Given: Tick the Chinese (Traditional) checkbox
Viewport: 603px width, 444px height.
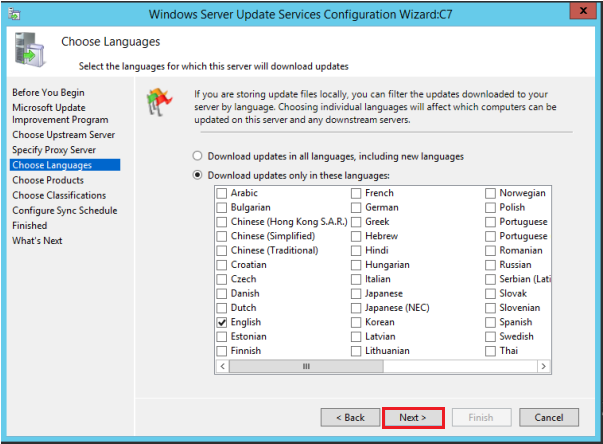Looking at the screenshot, I should pyautogui.click(x=222, y=251).
